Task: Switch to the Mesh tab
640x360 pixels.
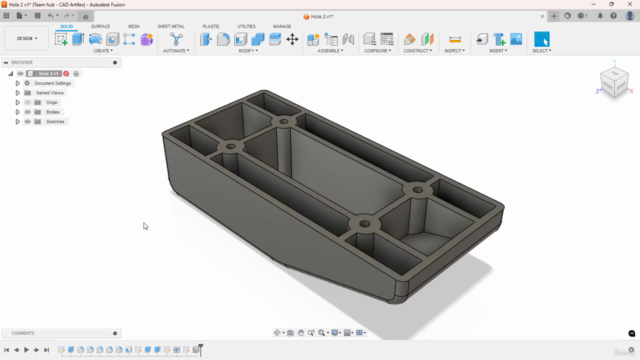Action: pos(134,26)
